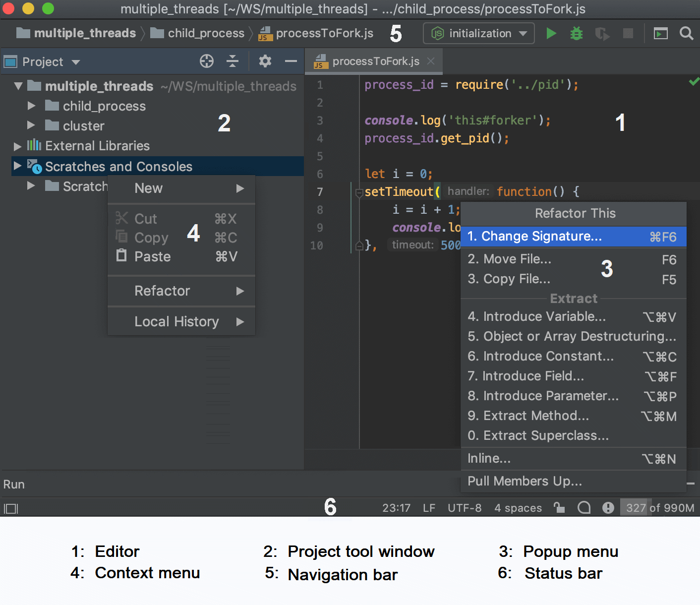The width and height of the screenshot is (700, 605).
Task: Expand the cluster folder
Action: (x=31, y=125)
